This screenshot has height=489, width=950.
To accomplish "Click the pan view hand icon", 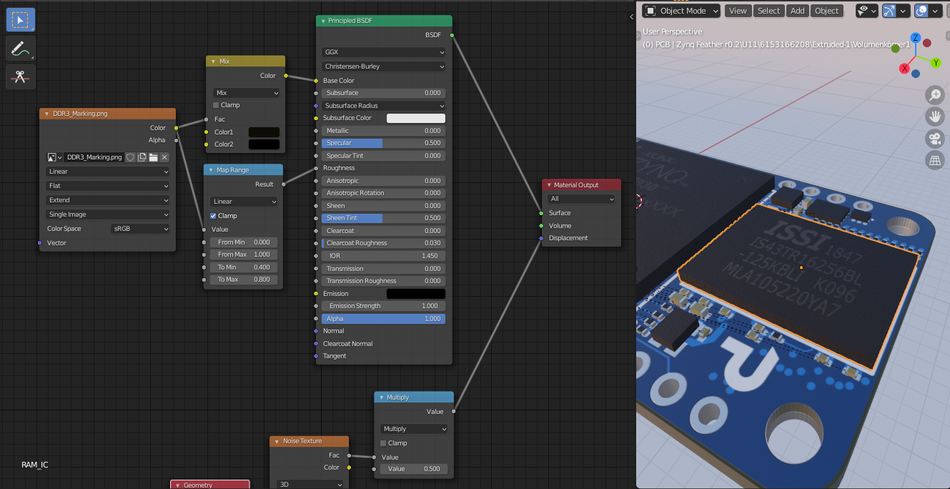I will tap(935, 116).
